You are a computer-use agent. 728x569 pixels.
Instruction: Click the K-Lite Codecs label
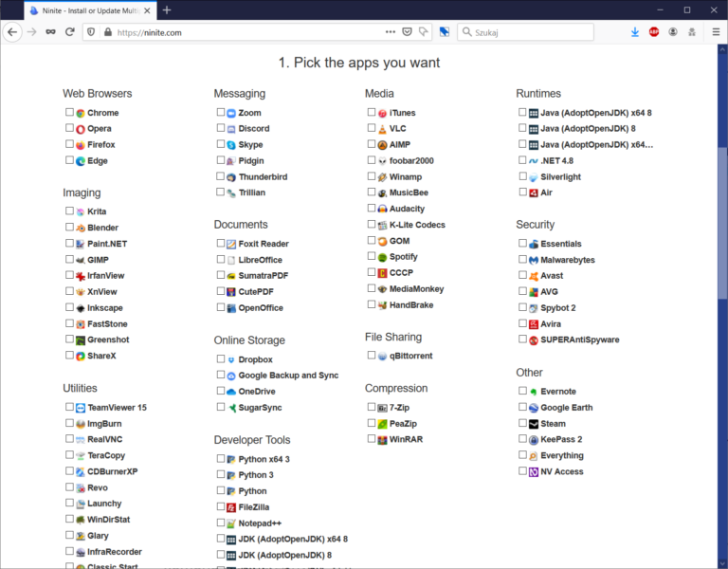[x=417, y=225]
